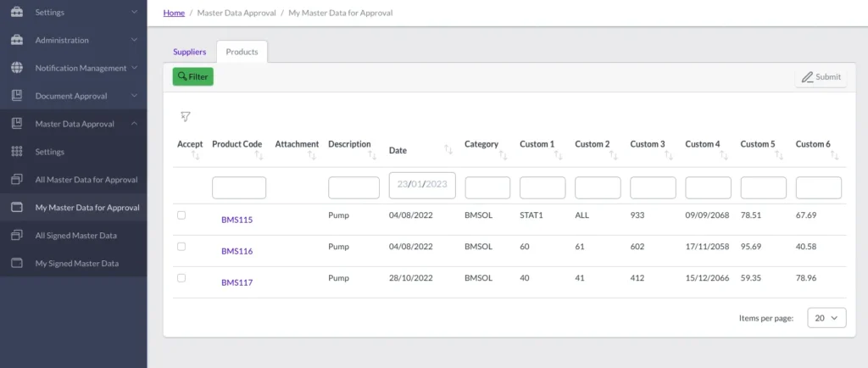Click the grid icon next to Settings submenu
The height and width of the screenshot is (368, 868).
[x=16, y=152]
